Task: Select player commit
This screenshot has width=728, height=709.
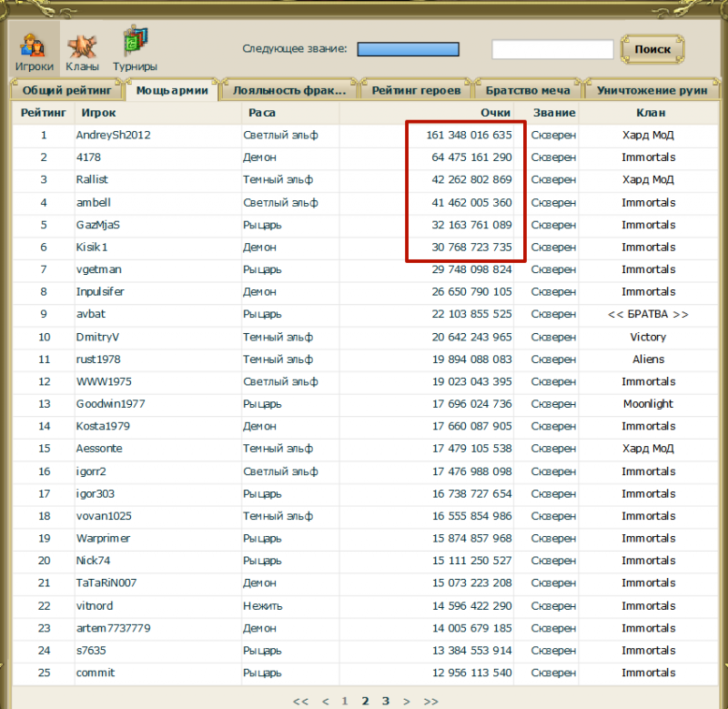Action: click(96, 673)
